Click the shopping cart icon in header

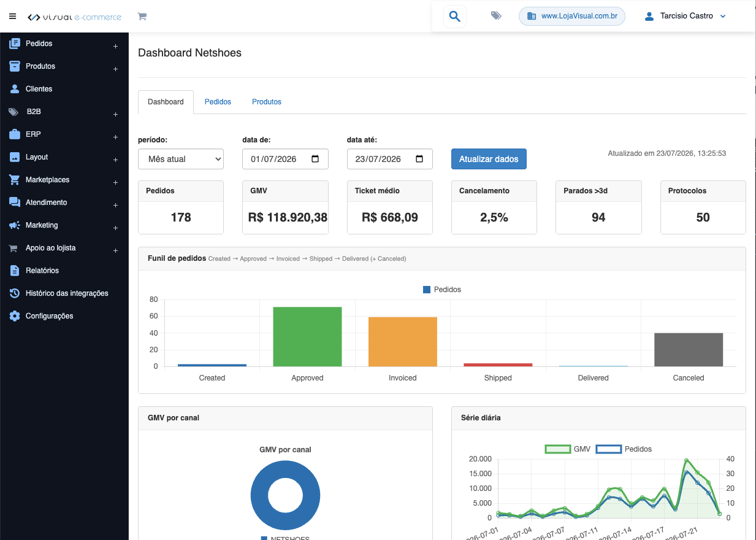tap(142, 17)
